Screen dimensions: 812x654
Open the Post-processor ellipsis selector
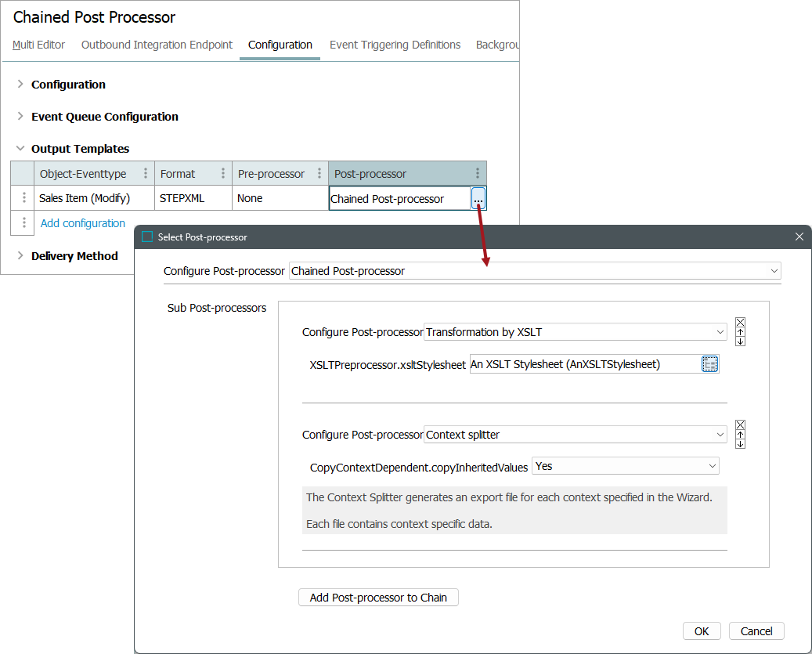point(478,199)
